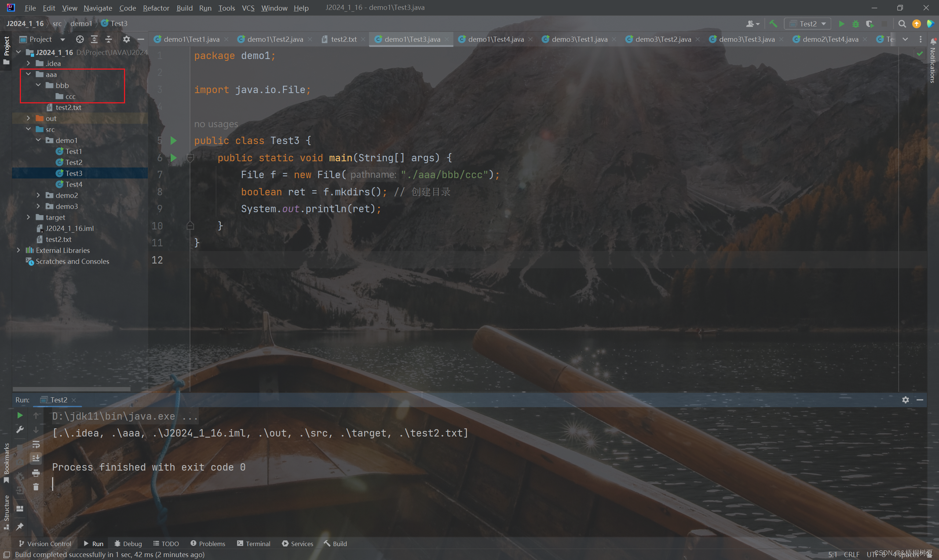Viewport: 939px width, 560px height.
Task: Open the Refactor menu in menu bar
Action: [x=156, y=7]
